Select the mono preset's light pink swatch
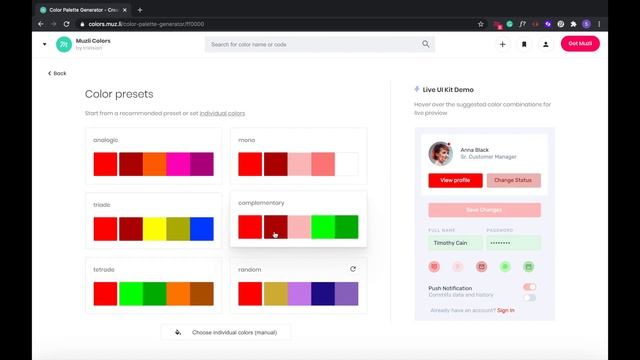Viewport: 640px width, 360px height. (299, 164)
